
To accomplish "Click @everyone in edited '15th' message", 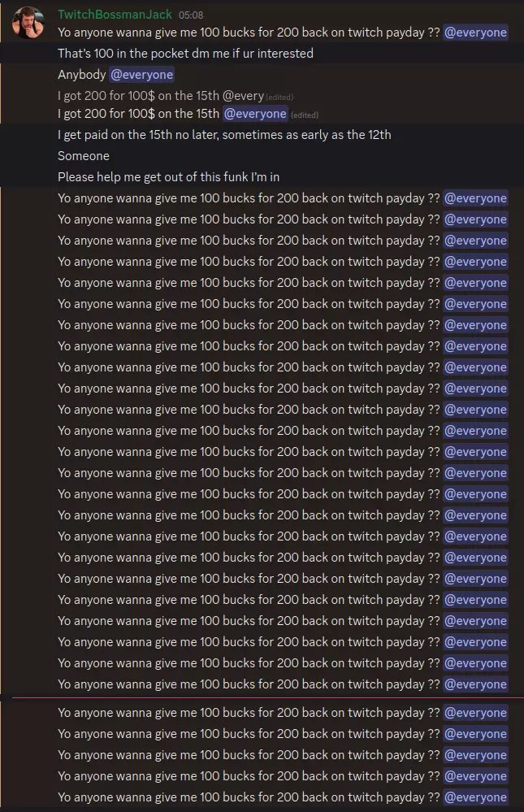I will click(x=255, y=114).
